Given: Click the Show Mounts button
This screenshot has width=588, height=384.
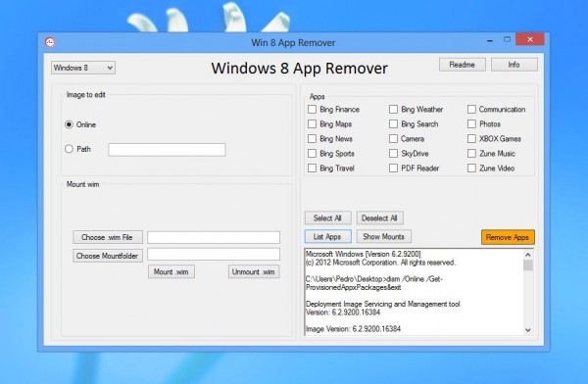Looking at the screenshot, I should [x=383, y=237].
